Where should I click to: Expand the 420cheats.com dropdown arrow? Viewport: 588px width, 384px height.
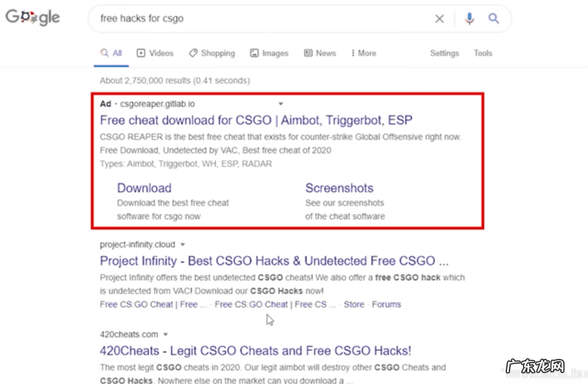(x=166, y=335)
